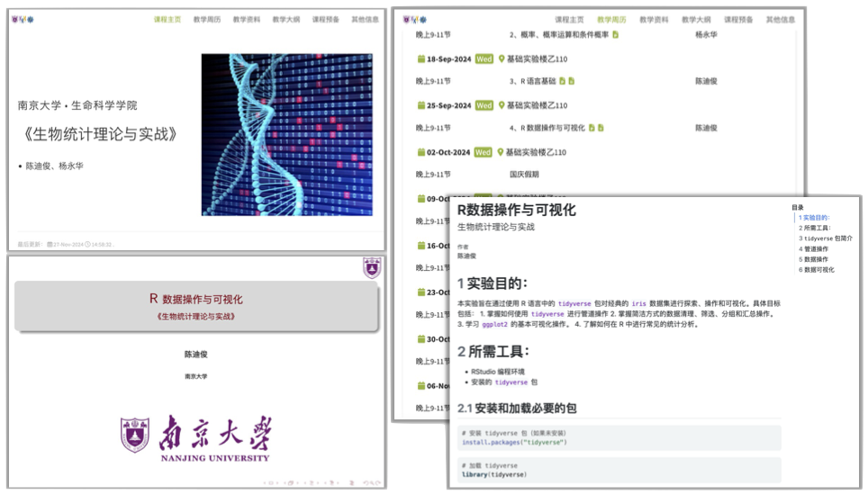Open the first document icon beside R 数据操作与可视化 lecture
The height and width of the screenshot is (495, 868).
[x=592, y=128]
